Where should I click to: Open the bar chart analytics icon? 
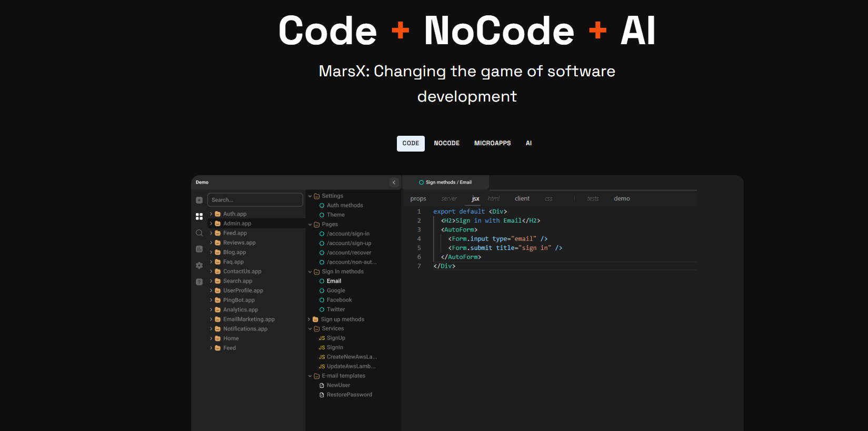[x=199, y=249]
